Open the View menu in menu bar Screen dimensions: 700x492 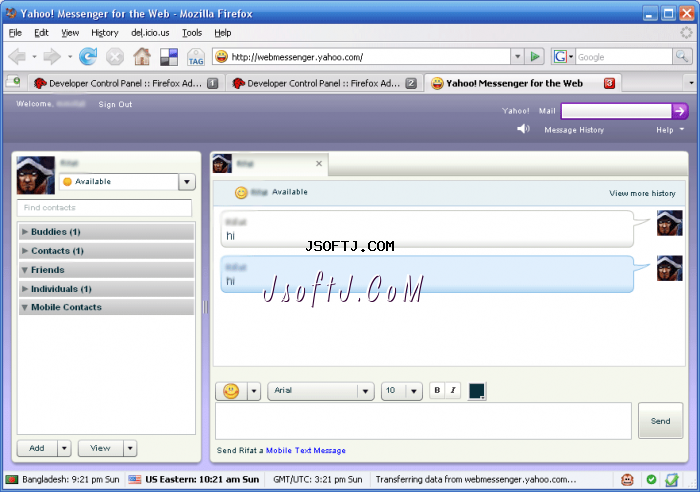point(70,33)
